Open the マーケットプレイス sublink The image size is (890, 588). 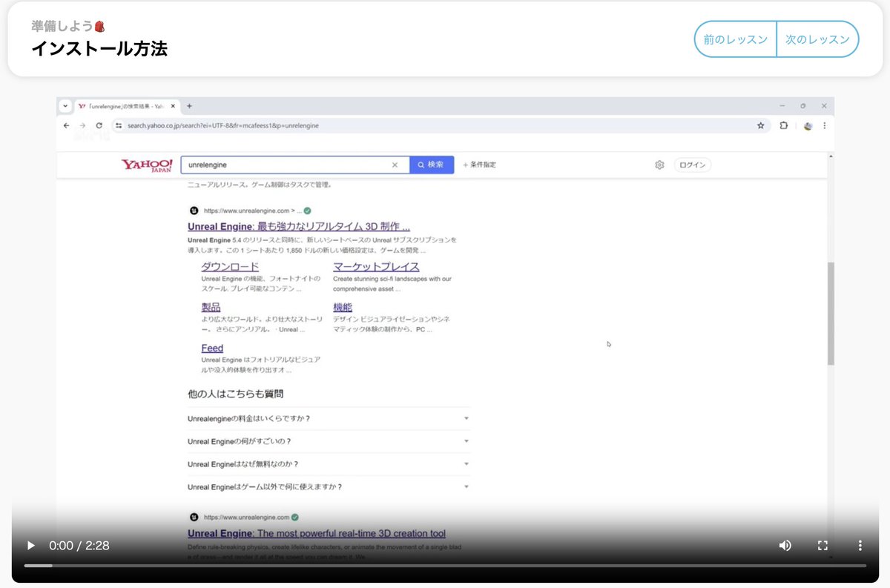pos(376,267)
